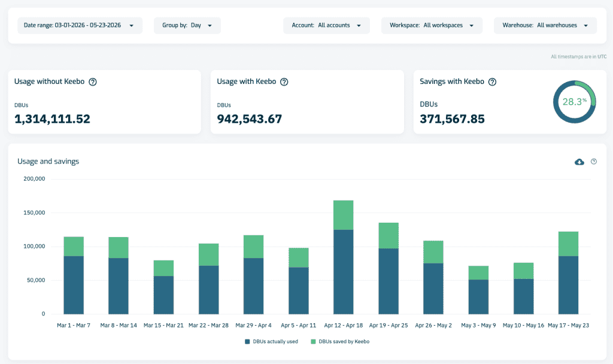This screenshot has height=364, width=613.
Task: Select the 150,000 y-axis label
Action: pos(34,213)
